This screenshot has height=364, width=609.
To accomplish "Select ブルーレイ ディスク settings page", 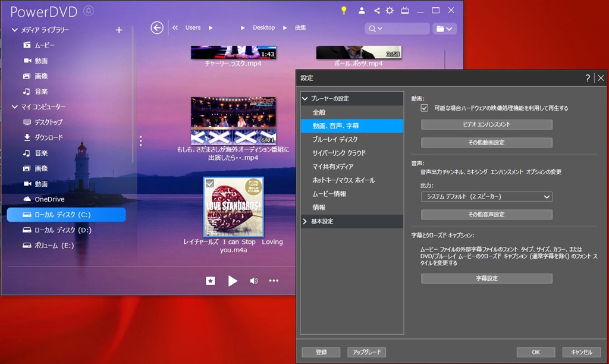I will click(x=352, y=139).
